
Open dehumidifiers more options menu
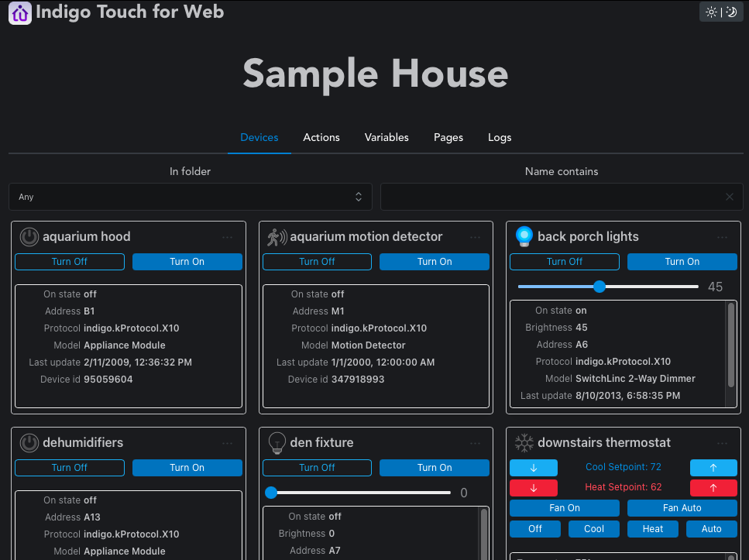pyautogui.click(x=228, y=443)
